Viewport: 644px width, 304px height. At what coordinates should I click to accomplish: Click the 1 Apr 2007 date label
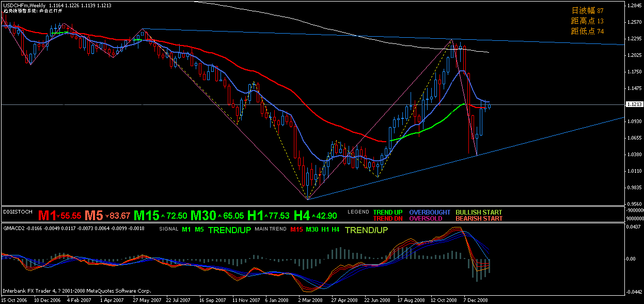(x=112, y=299)
